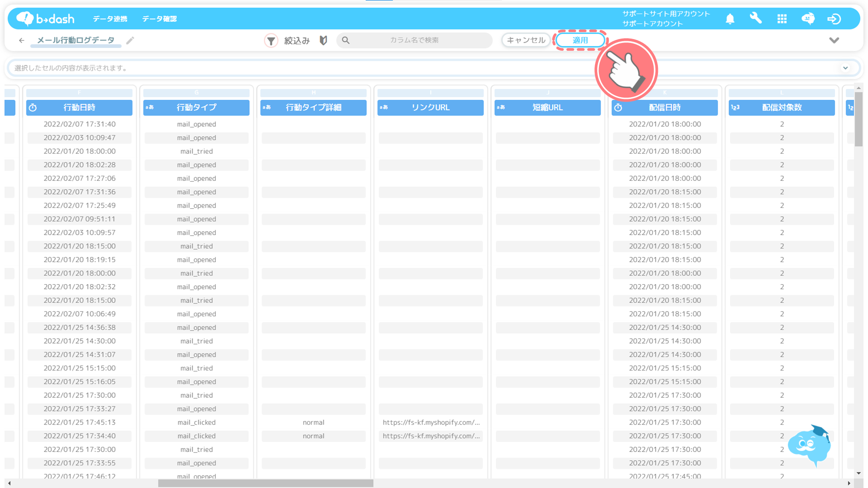Image resolution: width=868 pixels, height=488 pixels.
Task: Open the support chat mascot icon in header
Action: (x=808, y=19)
